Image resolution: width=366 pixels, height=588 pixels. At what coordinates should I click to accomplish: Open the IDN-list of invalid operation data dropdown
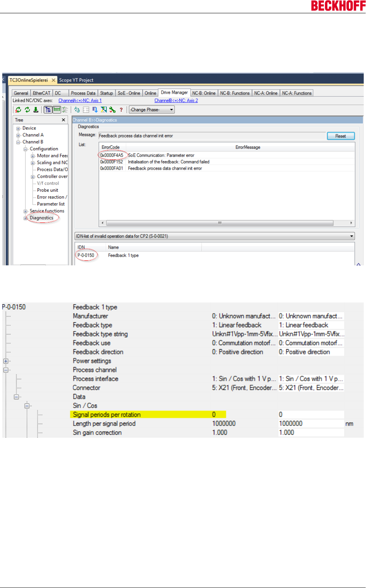coord(215,236)
